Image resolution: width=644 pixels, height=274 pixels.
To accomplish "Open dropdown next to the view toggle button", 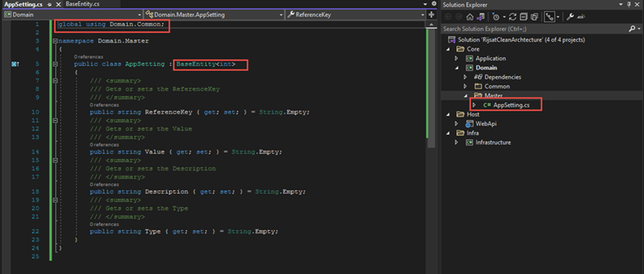I will [558, 17].
